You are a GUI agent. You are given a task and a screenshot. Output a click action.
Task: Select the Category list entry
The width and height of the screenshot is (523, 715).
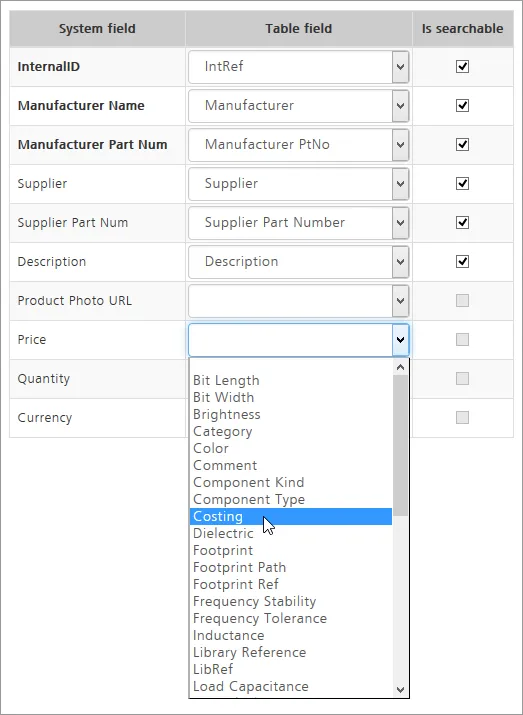[x=291, y=431]
